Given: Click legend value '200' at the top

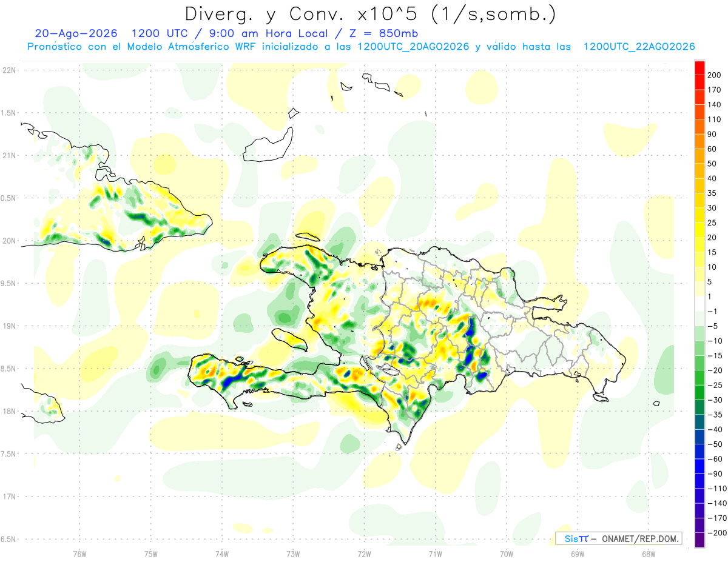Looking at the screenshot, I should tap(714, 75).
